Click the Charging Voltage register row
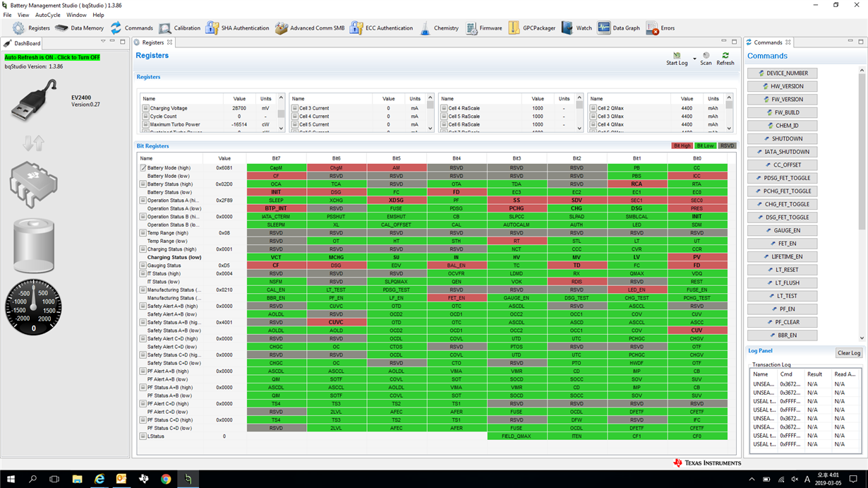 (208, 108)
